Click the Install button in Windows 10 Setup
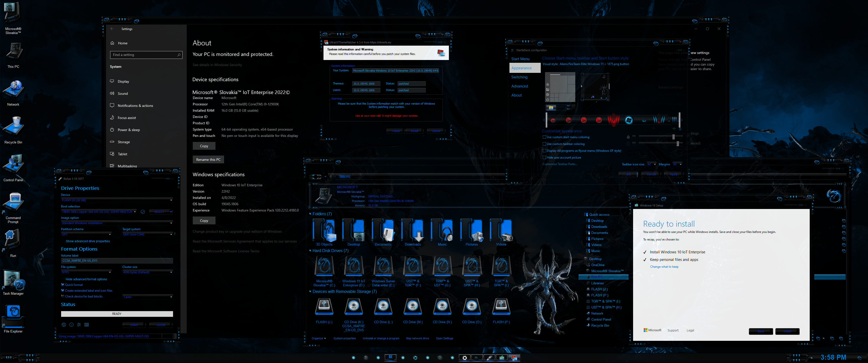This screenshot has height=363, width=868. pyautogui.click(x=787, y=331)
